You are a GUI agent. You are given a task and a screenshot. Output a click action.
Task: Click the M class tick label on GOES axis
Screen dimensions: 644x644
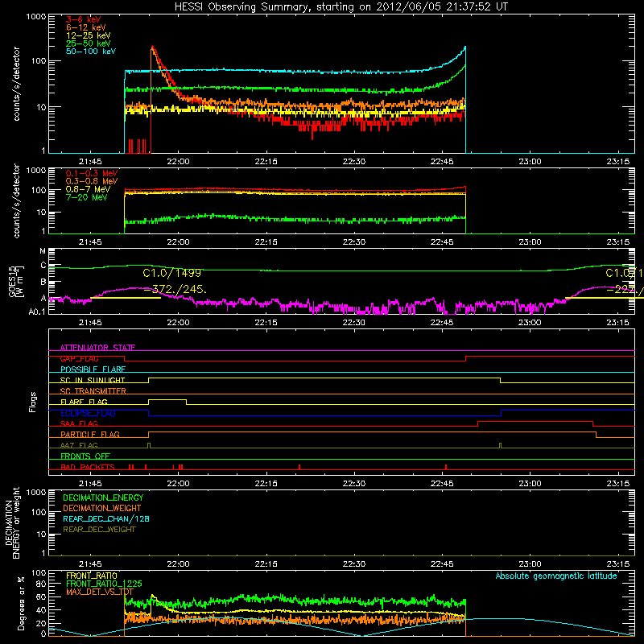(x=43, y=251)
